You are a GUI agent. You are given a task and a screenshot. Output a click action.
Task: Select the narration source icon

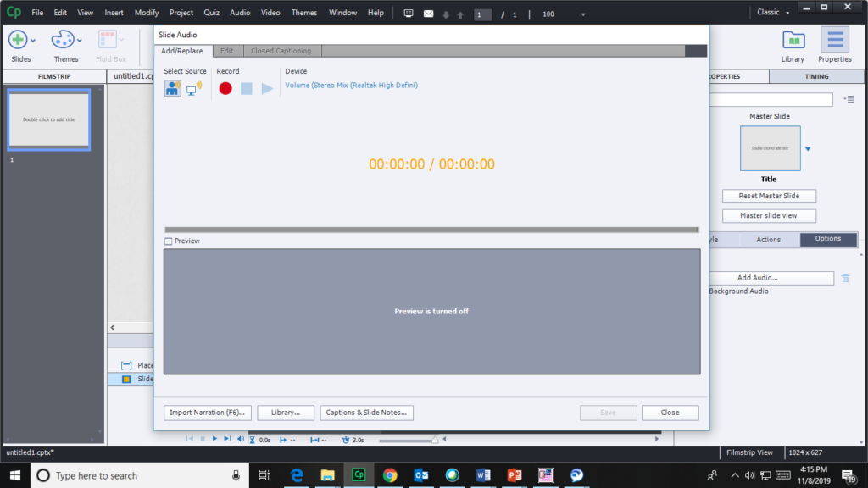pos(173,88)
